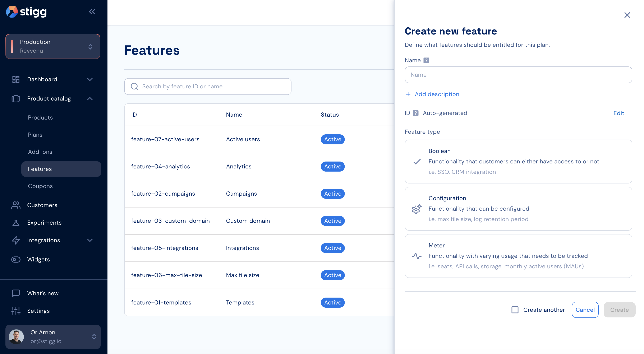Click Active badge in Analytics row

pyautogui.click(x=332, y=167)
